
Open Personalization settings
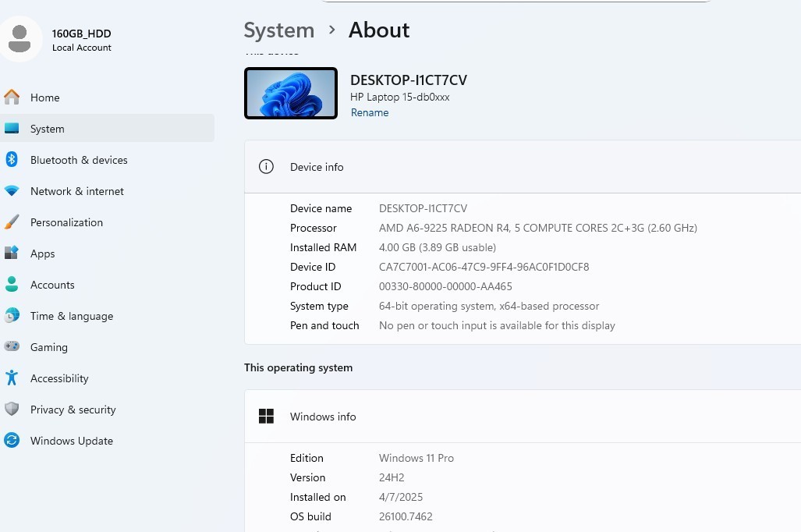click(x=108, y=222)
